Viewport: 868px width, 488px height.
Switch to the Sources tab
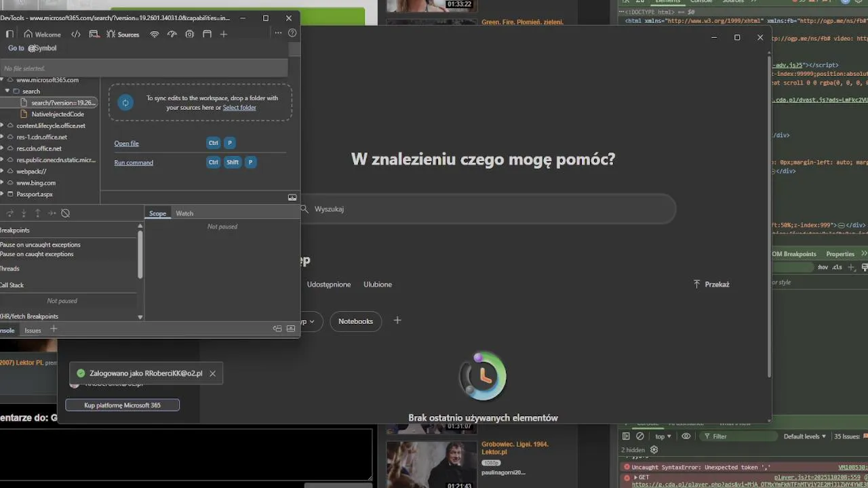[x=123, y=34]
